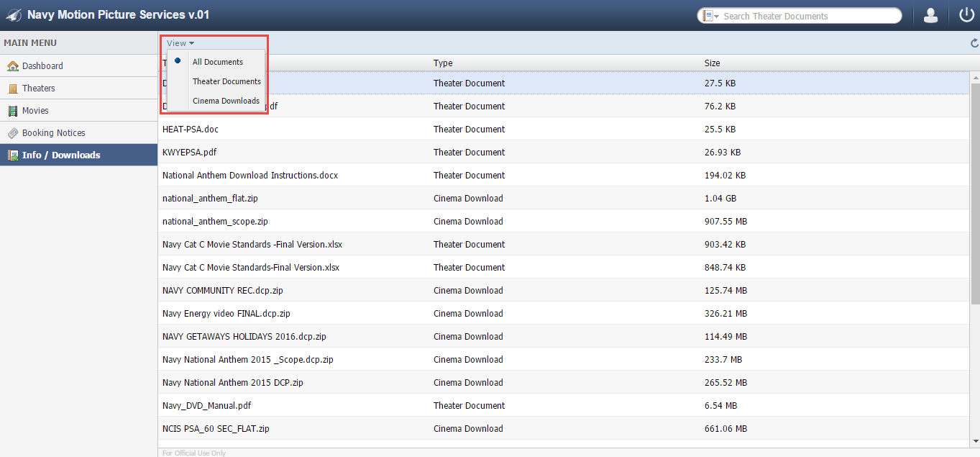Open the user profile icon
The height and width of the screenshot is (457, 980).
tap(930, 16)
